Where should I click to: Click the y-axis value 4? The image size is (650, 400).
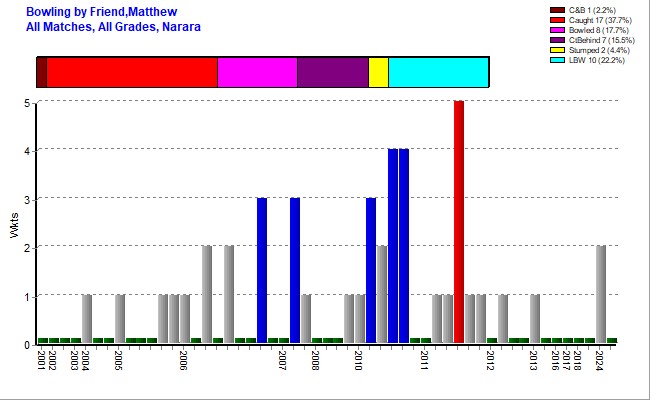(x=27, y=151)
